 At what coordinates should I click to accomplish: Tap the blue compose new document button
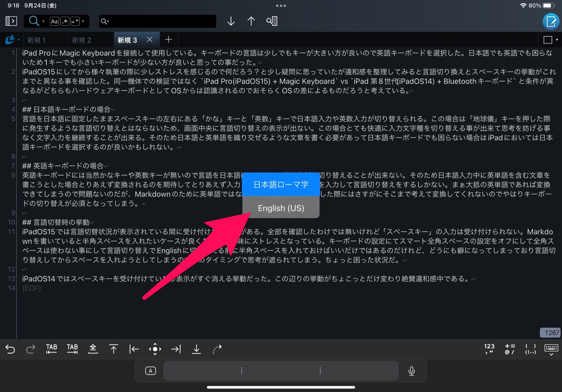pos(551,21)
